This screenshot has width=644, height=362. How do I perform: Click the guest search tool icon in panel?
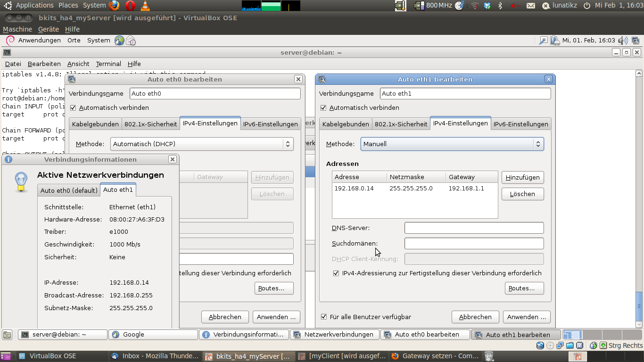tap(544, 41)
